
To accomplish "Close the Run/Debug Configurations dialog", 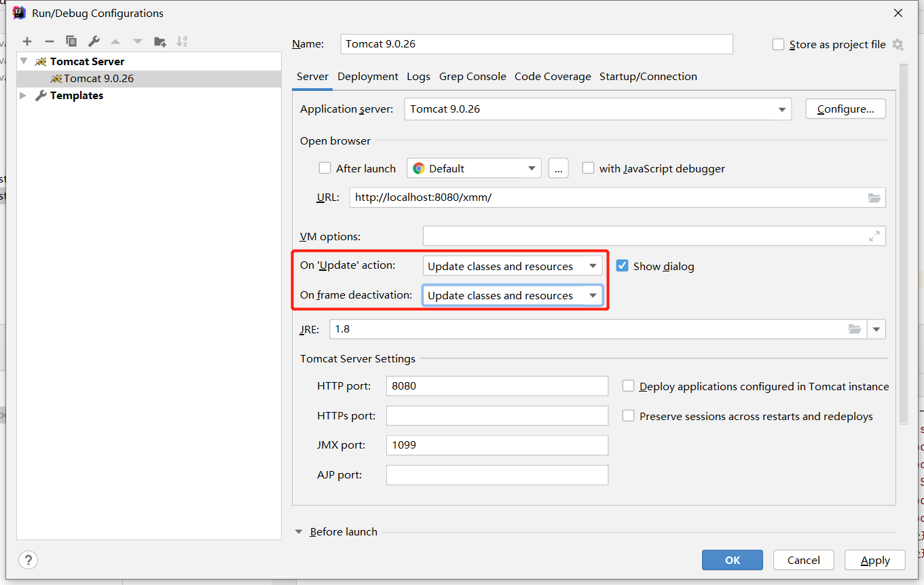I will click(x=898, y=13).
